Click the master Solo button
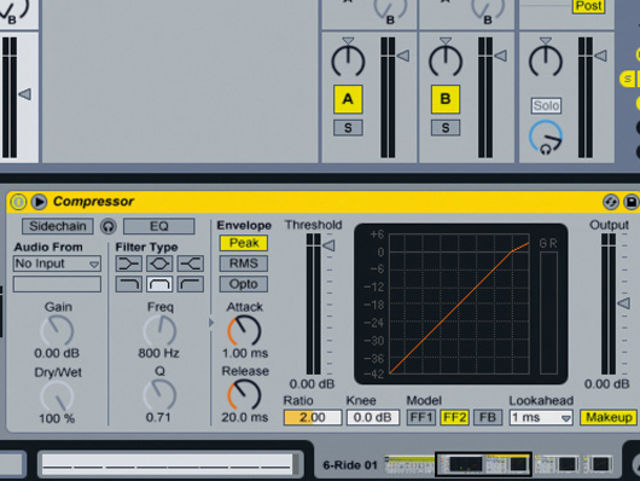 [546, 106]
